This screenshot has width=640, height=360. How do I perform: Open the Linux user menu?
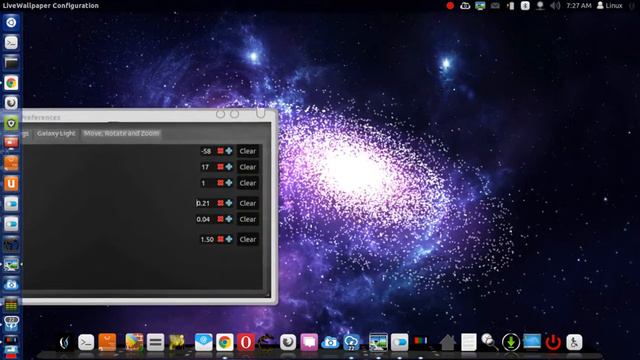point(610,6)
